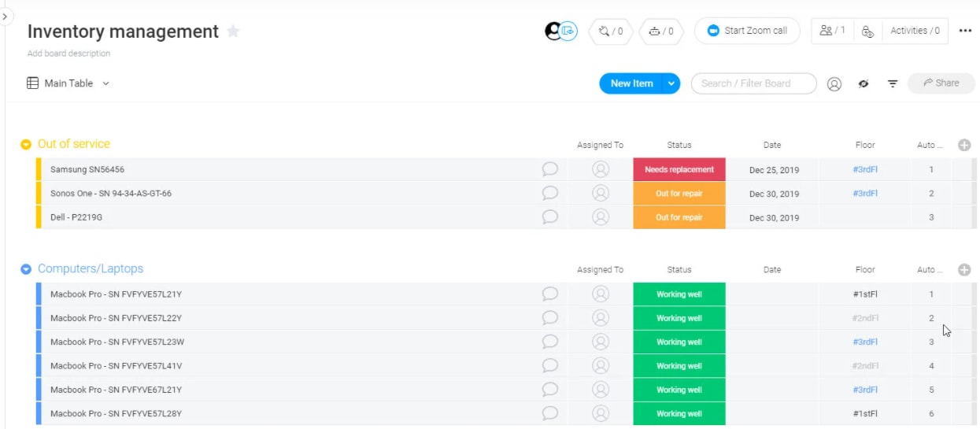Share the board
The height and width of the screenshot is (429, 980).
(x=941, y=83)
